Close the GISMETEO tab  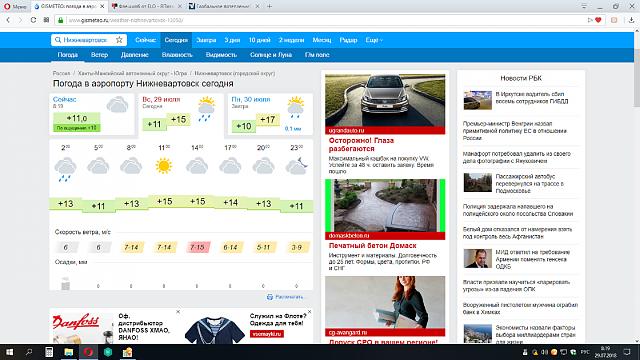tap(102, 6)
